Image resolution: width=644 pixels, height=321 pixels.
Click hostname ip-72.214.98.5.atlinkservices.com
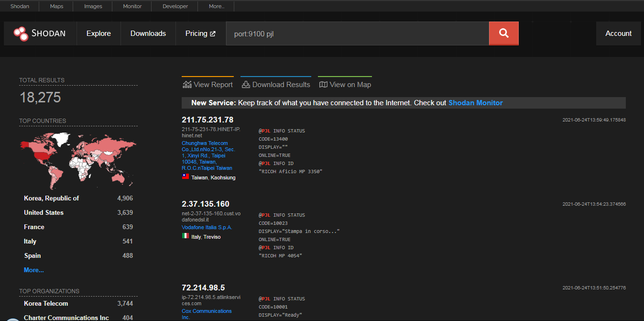pyautogui.click(x=211, y=300)
